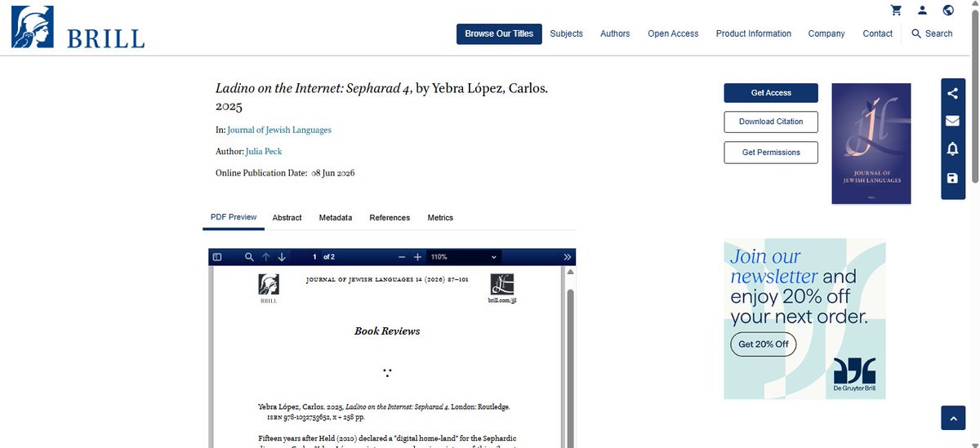Go to previous page arrow in PDF viewer
The image size is (980, 448).
266,257
